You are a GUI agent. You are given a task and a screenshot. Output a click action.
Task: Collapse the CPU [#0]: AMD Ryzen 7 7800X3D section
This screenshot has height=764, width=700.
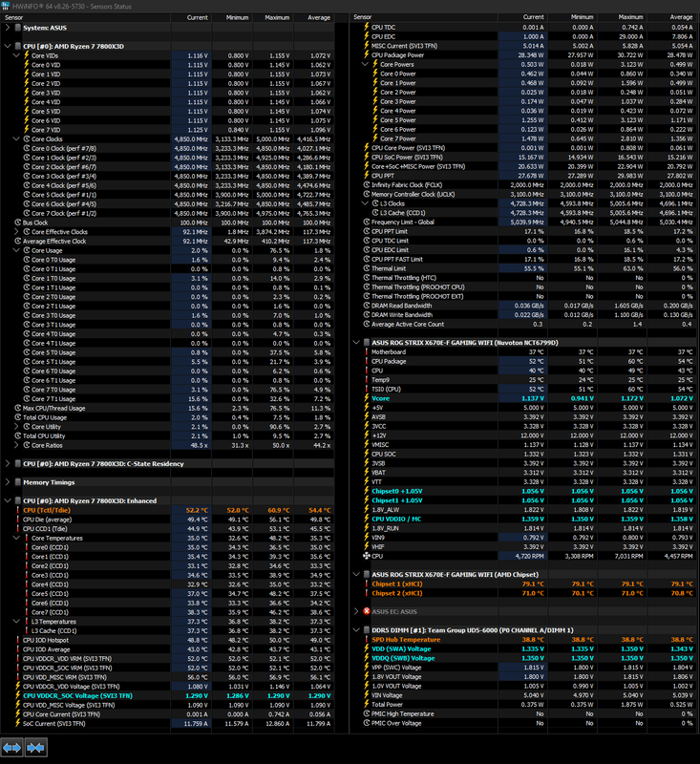point(8,46)
